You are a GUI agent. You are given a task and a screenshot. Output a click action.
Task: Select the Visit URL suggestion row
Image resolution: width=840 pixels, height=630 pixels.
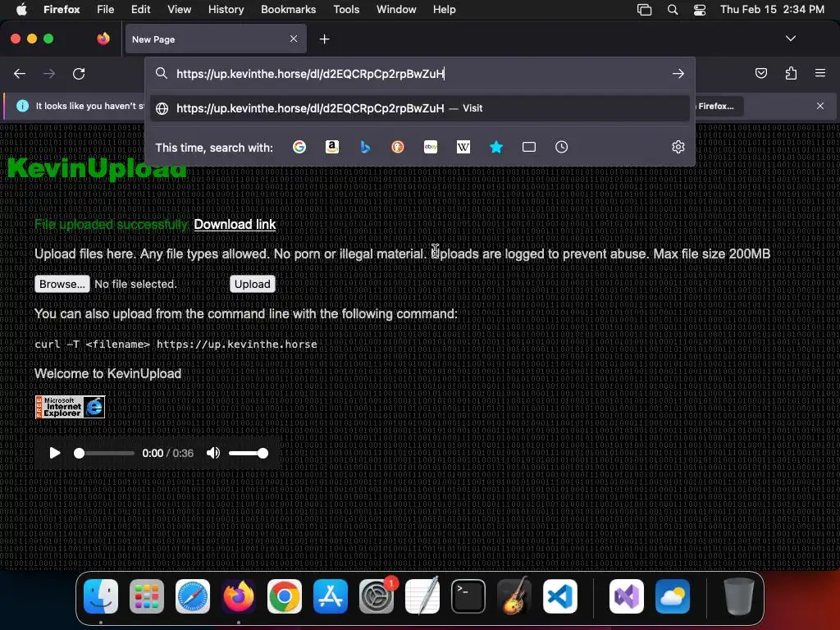[419, 108]
